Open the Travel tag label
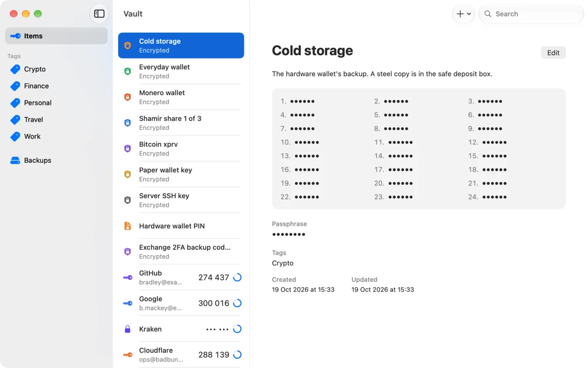 [34, 120]
